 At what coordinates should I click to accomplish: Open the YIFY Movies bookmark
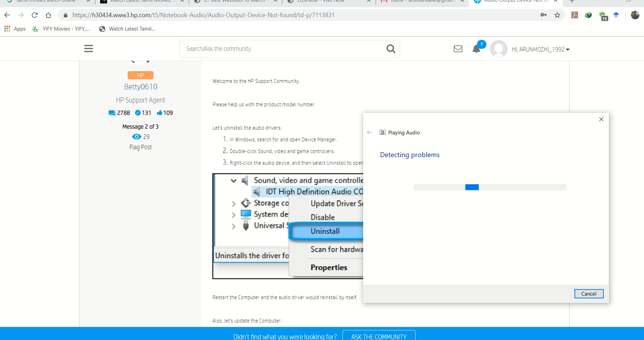tap(61, 29)
